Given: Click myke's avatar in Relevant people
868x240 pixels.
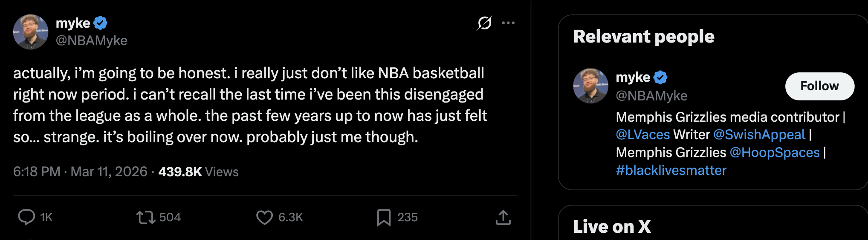Looking at the screenshot, I should (591, 86).
